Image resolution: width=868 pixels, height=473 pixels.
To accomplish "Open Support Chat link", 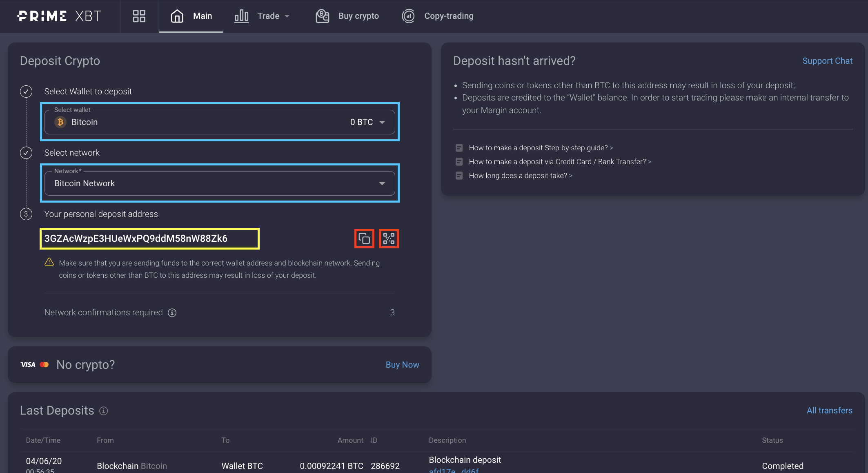I will click(827, 61).
